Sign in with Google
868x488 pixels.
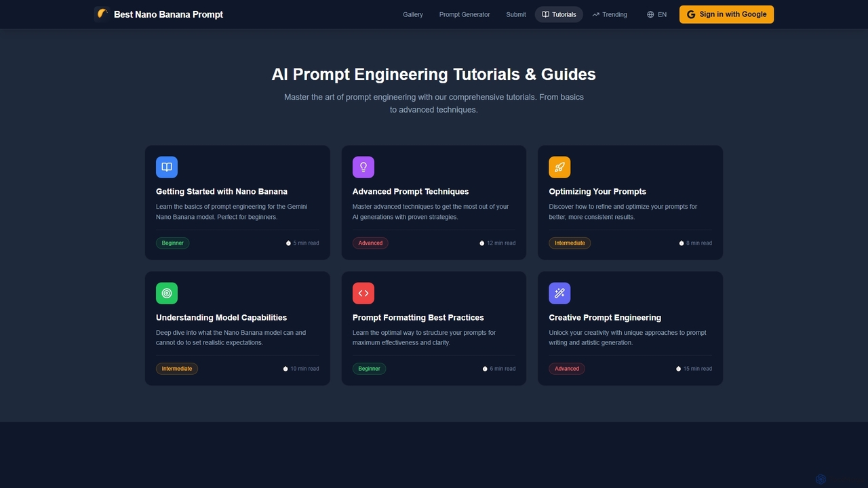(x=726, y=14)
